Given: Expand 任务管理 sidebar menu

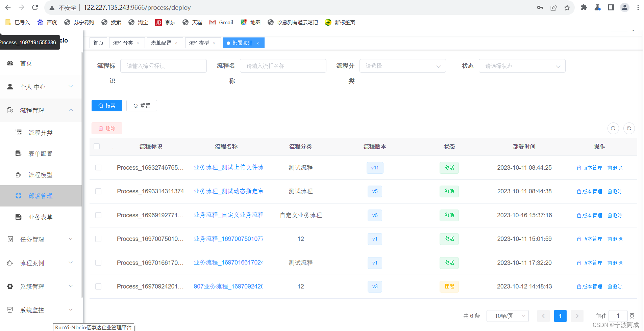Looking at the screenshot, I should [41, 239].
